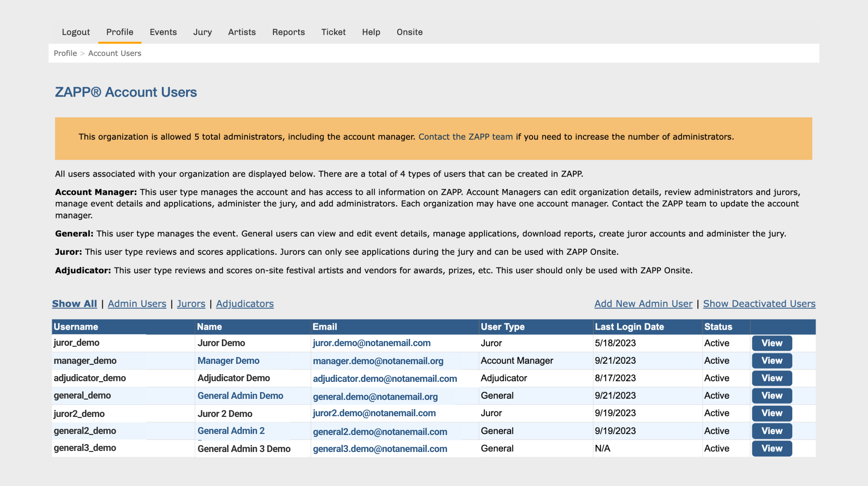Screen dimensions: 868x486
Task: Go to Events in navigation bar
Action: coord(163,32)
